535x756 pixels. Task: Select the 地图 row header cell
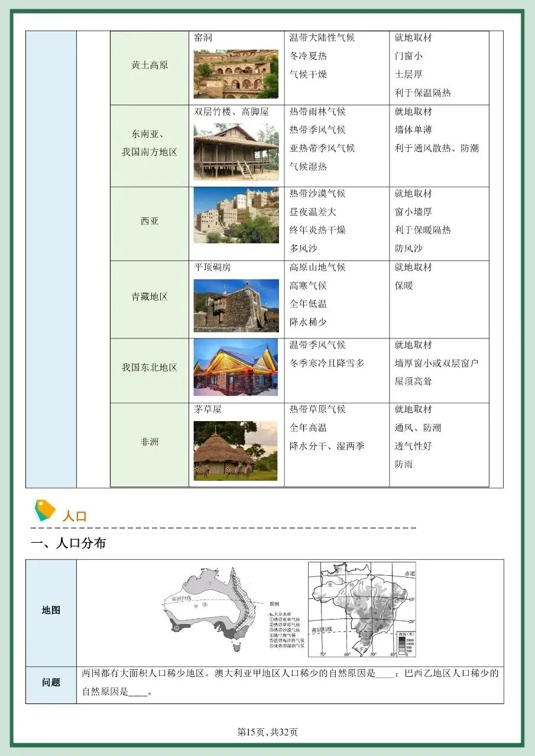pos(51,613)
